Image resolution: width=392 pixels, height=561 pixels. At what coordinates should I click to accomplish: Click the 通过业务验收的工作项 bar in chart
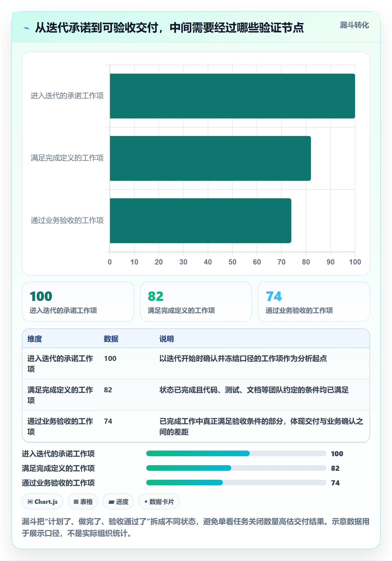pyautogui.click(x=200, y=221)
